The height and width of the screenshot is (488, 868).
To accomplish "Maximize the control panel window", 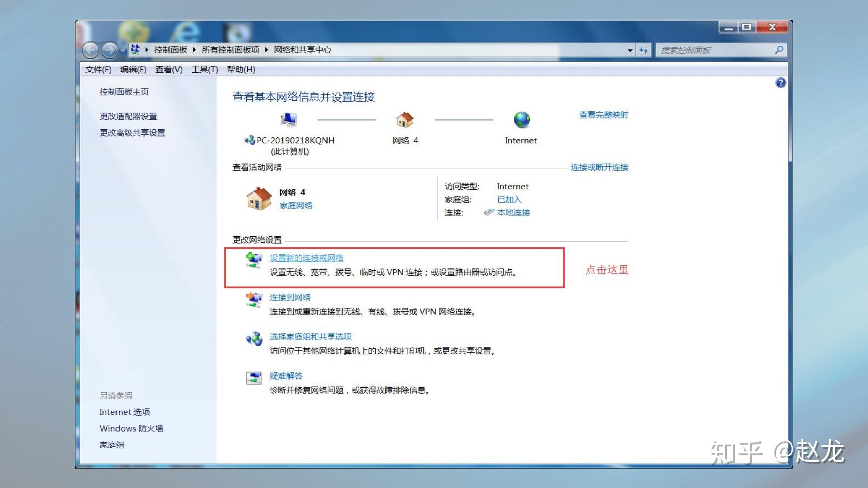I will (746, 27).
